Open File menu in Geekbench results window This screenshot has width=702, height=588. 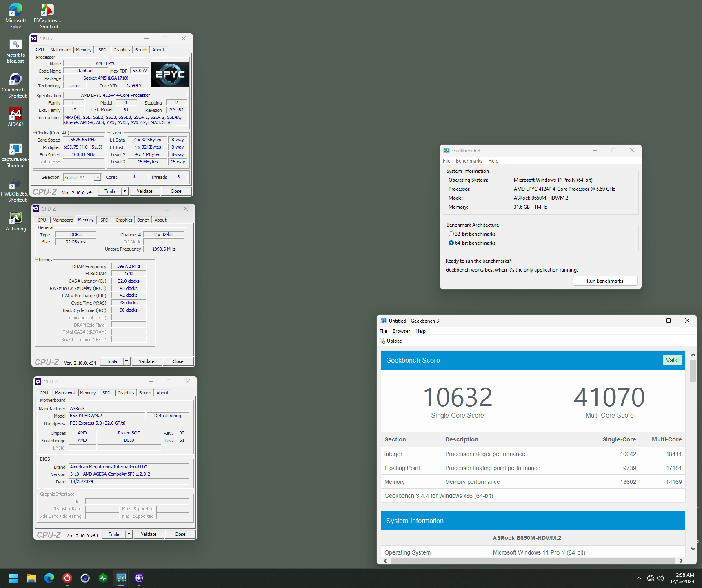click(x=383, y=331)
